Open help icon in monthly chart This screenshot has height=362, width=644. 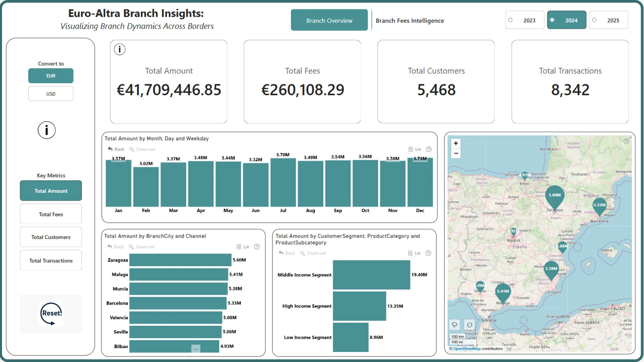(x=429, y=149)
